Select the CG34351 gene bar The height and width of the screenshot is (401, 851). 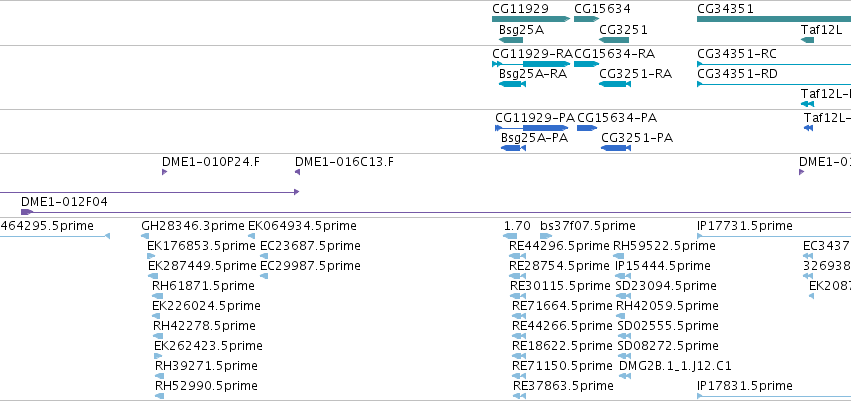(774, 19)
